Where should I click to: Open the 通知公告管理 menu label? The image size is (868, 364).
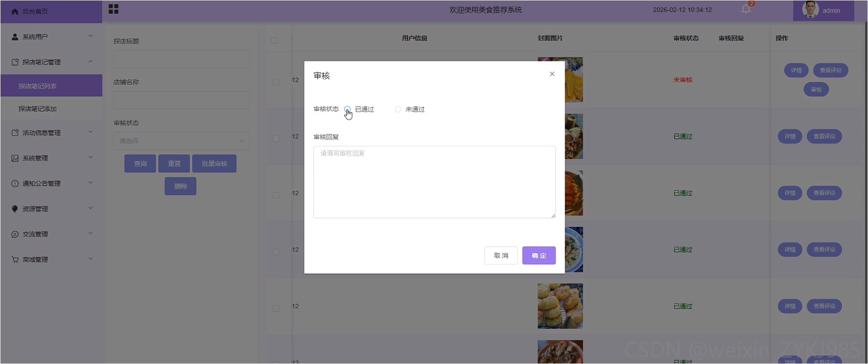tap(41, 184)
